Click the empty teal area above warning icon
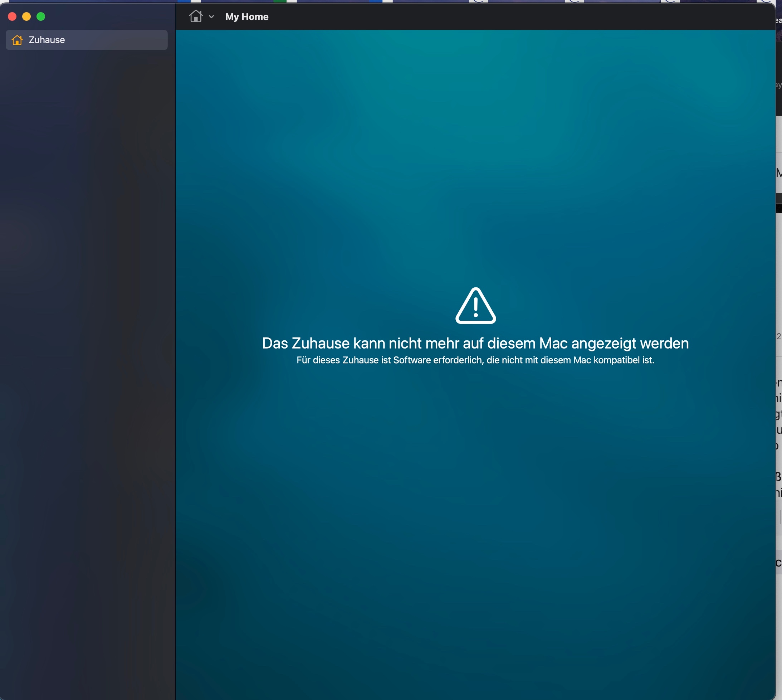The width and height of the screenshot is (782, 700). coord(475,154)
